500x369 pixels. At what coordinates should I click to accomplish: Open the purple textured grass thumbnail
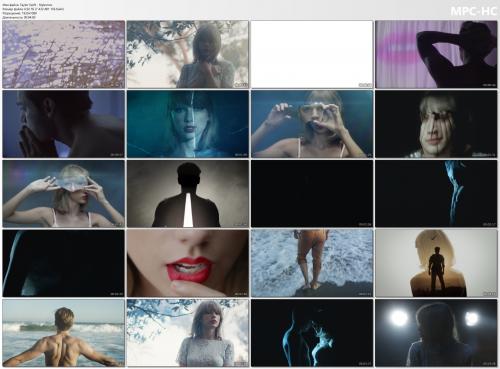click(x=64, y=54)
